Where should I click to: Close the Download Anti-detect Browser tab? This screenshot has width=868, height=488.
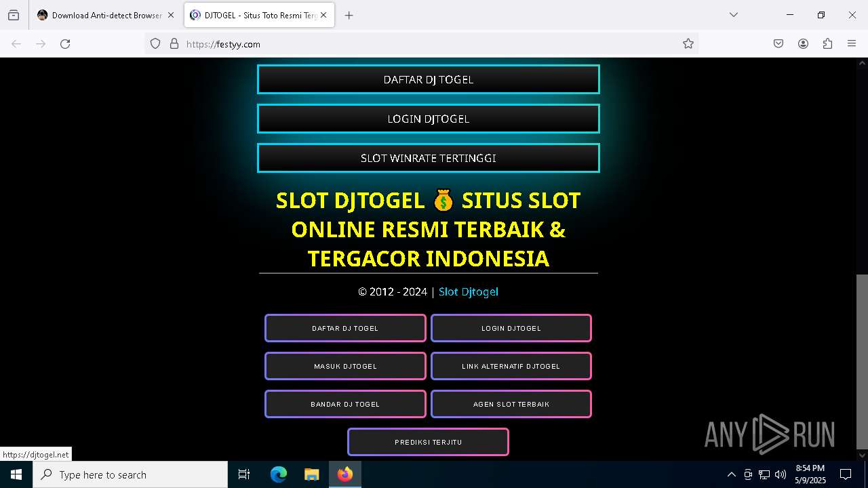171,15
